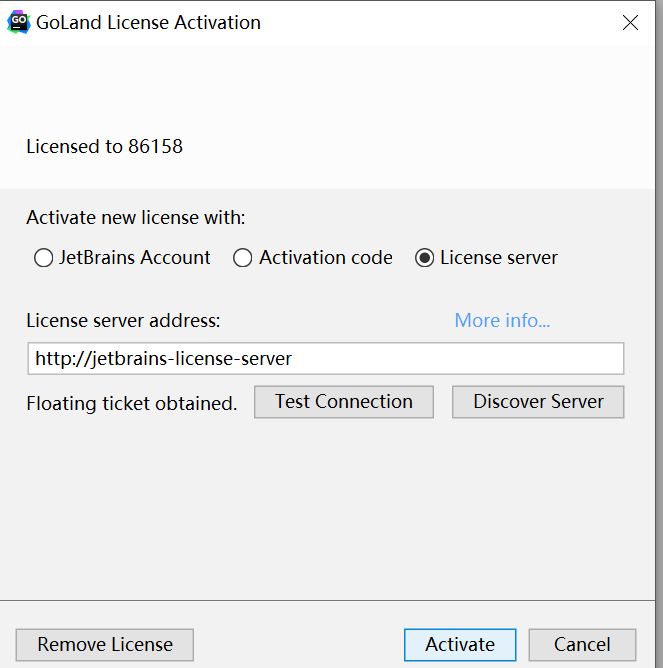Dismiss the dialog with Cancel

(582, 645)
